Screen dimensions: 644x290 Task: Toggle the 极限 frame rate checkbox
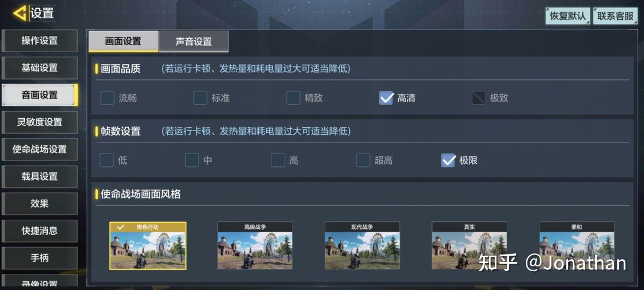click(448, 160)
